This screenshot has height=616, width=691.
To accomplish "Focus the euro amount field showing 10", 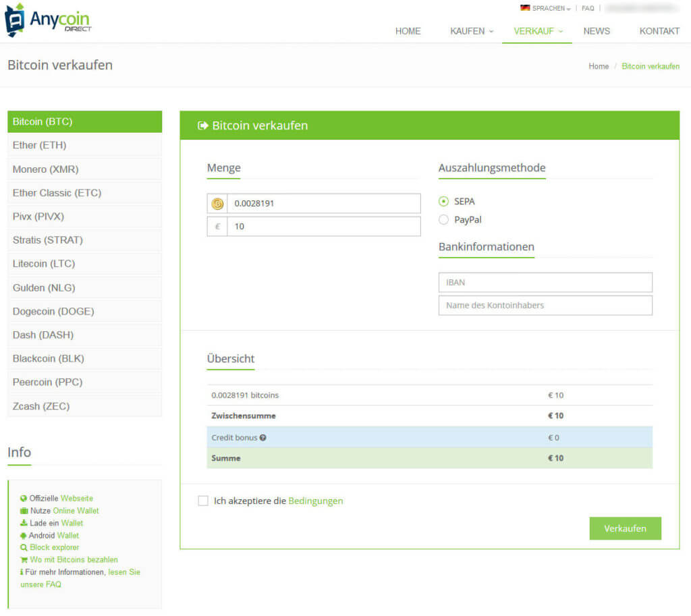I will coord(323,227).
